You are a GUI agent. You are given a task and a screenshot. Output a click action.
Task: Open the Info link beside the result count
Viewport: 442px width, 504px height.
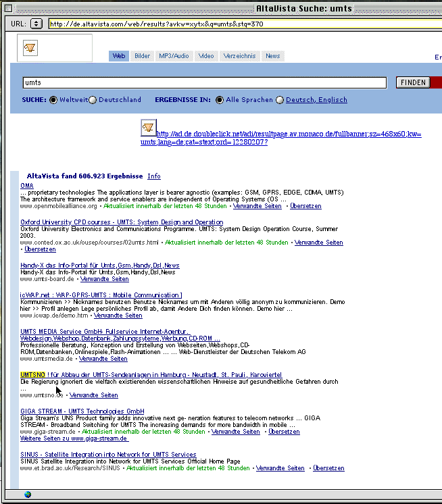[x=154, y=176]
